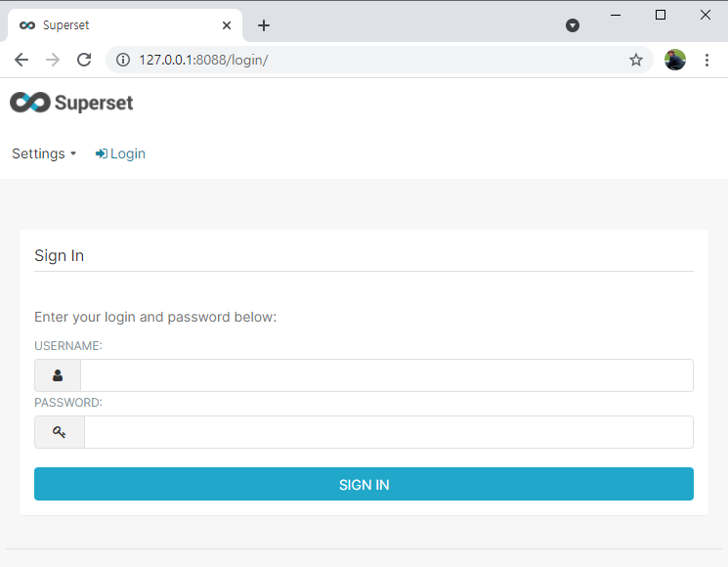728x567 pixels.
Task: Submit with the SIGN IN button
Action: pyautogui.click(x=364, y=484)
